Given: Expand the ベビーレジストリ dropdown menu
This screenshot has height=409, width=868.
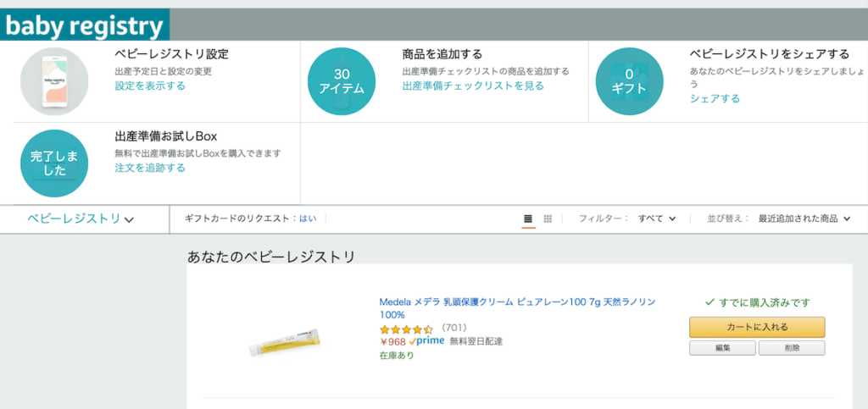Looking at the screenshot, I should click(x=81, y=219).
